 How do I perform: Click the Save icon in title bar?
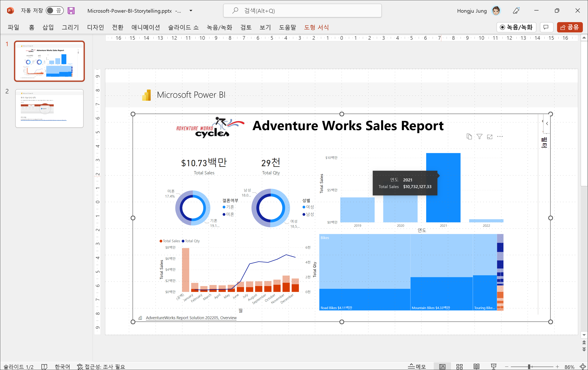click(x=71, y=11)
